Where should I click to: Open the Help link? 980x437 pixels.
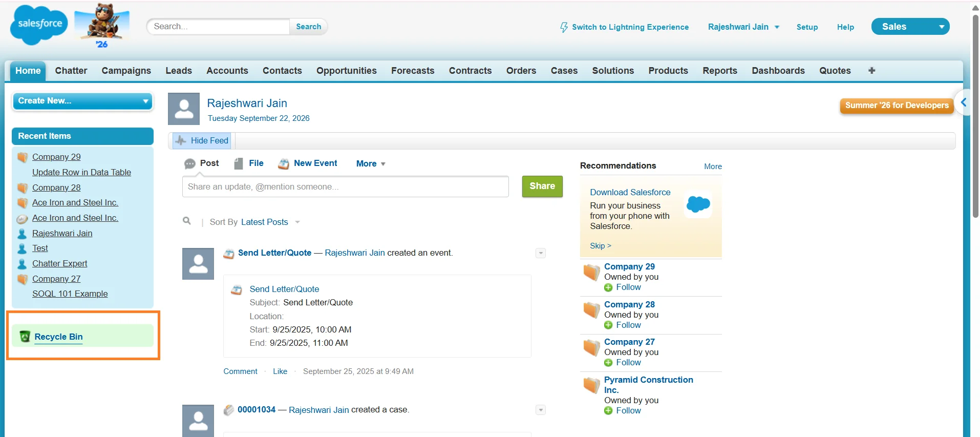845,27
